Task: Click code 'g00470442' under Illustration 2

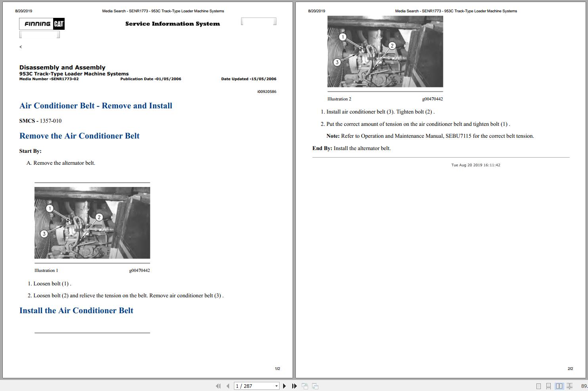Action: click(433, 99)
